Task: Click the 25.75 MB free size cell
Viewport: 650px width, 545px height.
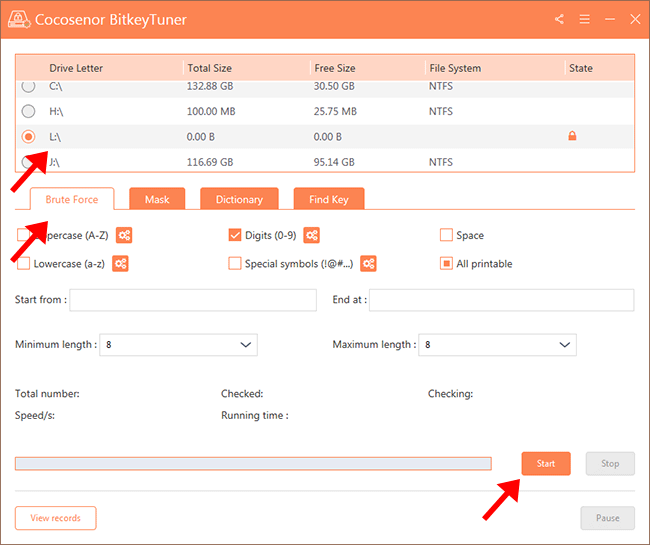Action: pyautogui.click(x=335, y=111)
